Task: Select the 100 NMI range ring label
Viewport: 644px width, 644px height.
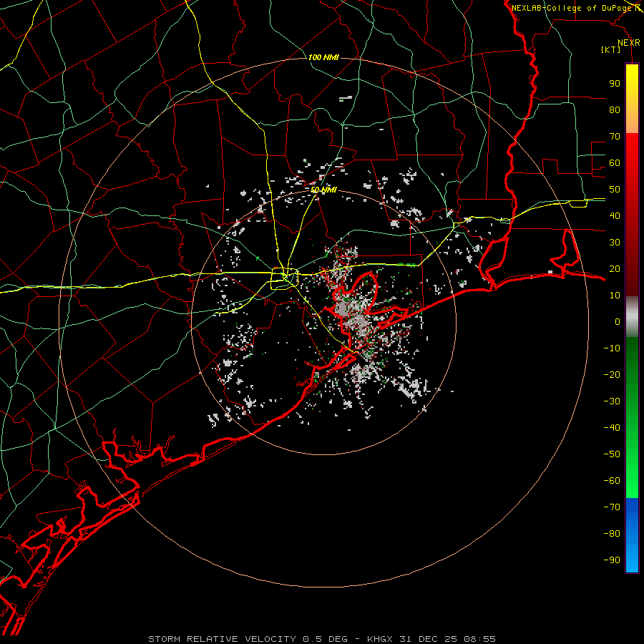Action: 323,57
